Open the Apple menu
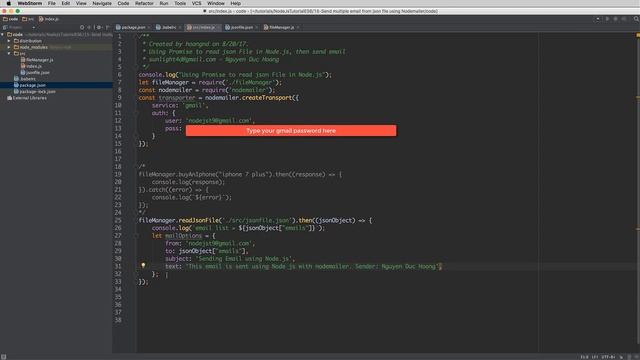The image size is (640, 360). (8, 3)
